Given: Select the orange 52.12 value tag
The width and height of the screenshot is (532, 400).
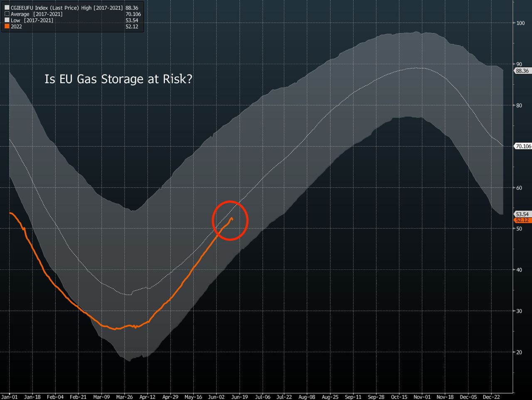Looking at the screenshot, I should [522, 220].
